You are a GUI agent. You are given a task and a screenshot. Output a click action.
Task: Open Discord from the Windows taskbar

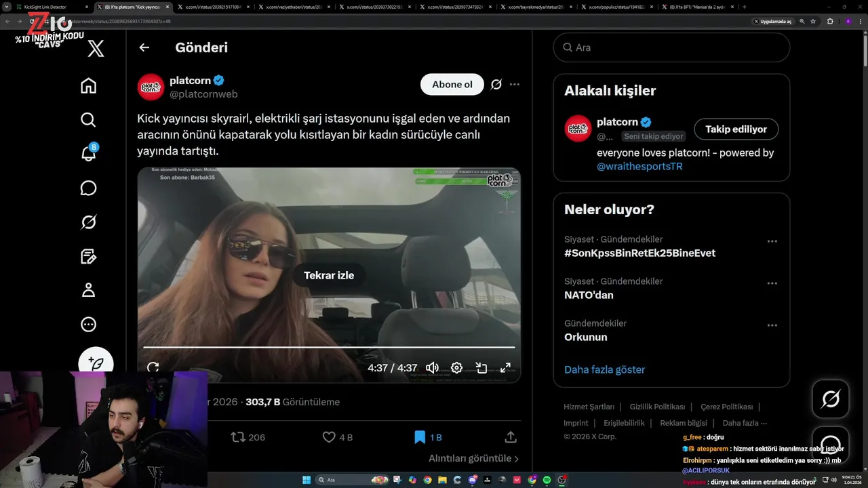[x=472, y=480]
